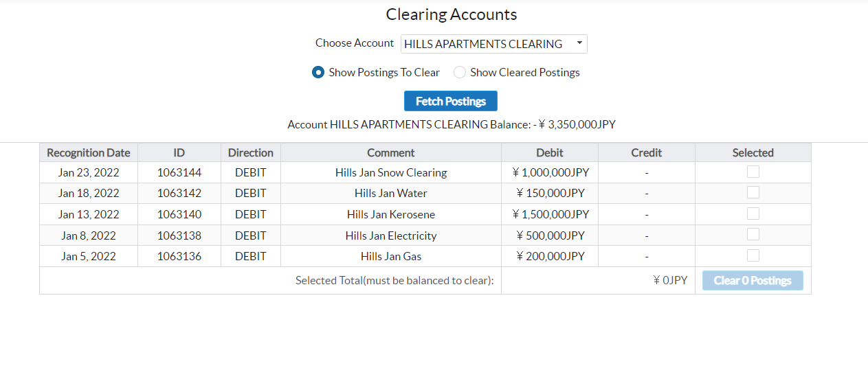Select Show Postings To Clear radio
The height and width of the screenshot is (368, 868).
point(318,72)
